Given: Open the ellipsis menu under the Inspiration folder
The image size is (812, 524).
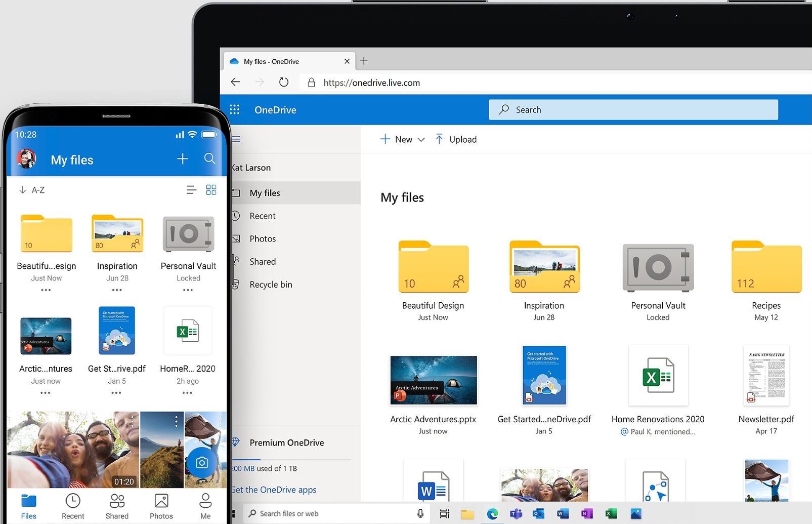Looking at the screenshot, I should click(x=117, y=290).
